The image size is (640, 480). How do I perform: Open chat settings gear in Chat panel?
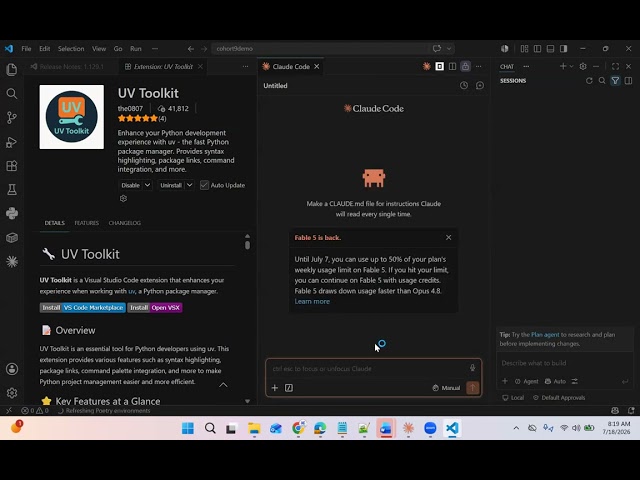[x=583, y=66]
